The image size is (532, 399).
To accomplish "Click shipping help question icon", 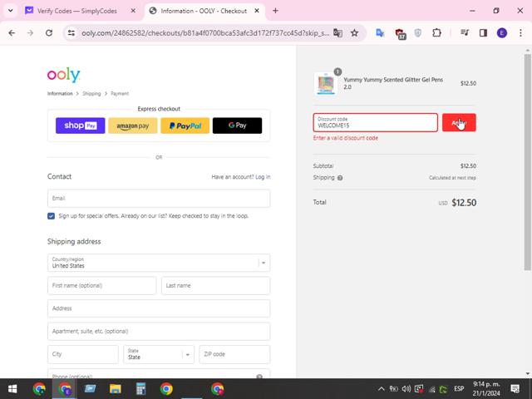I will click(340, 178).
